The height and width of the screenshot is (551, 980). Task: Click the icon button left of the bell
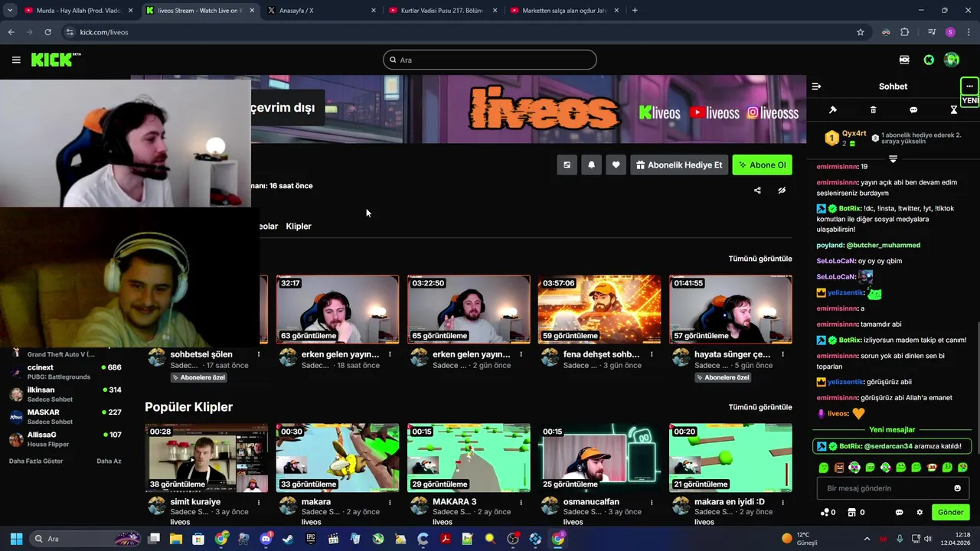(567, 165)
